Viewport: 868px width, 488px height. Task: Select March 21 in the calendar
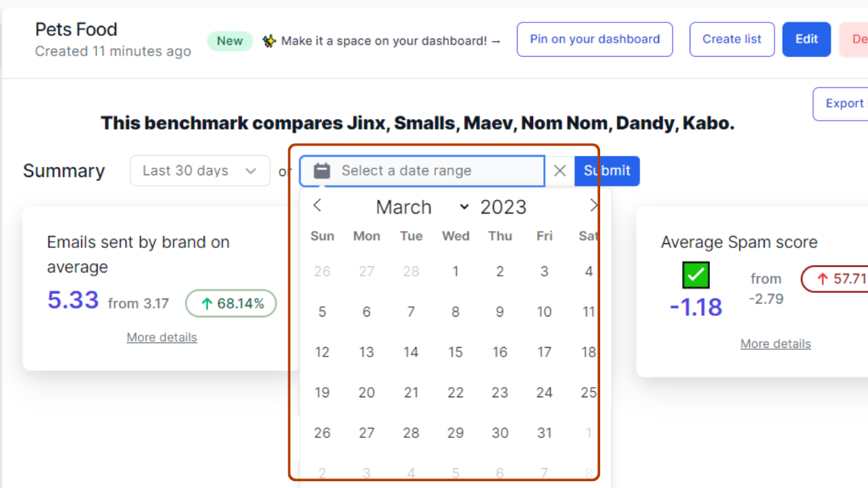coord(411,392)
